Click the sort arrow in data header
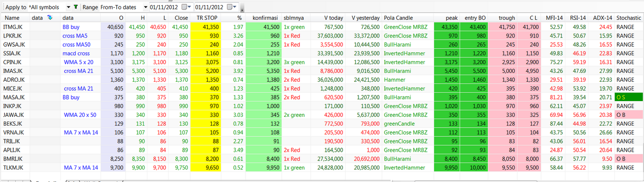Screen dimensions: 644x182 (50, 17)
